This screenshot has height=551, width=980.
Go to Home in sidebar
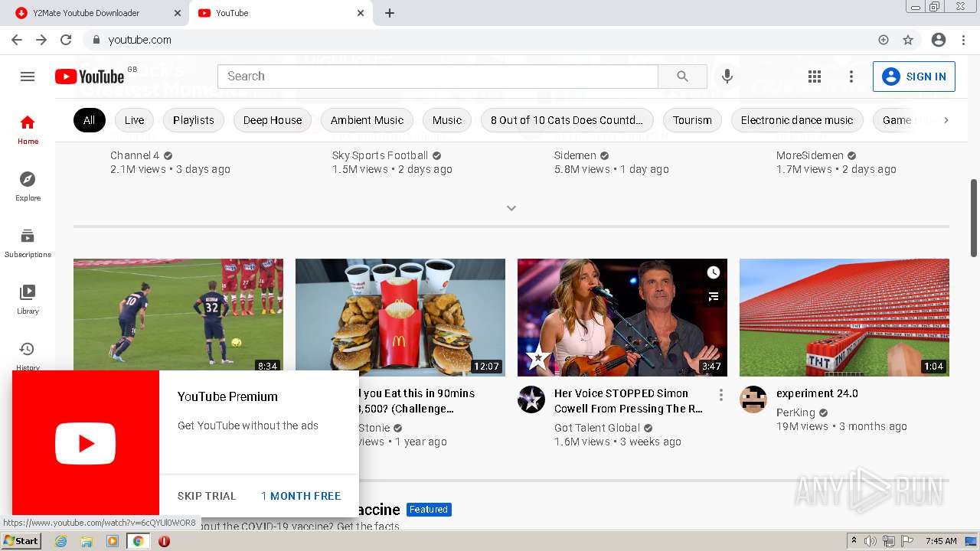click(x=28, y=129)
